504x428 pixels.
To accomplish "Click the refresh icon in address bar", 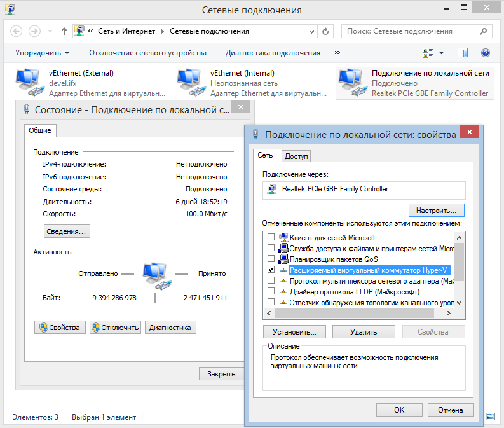I will point(326,31).
